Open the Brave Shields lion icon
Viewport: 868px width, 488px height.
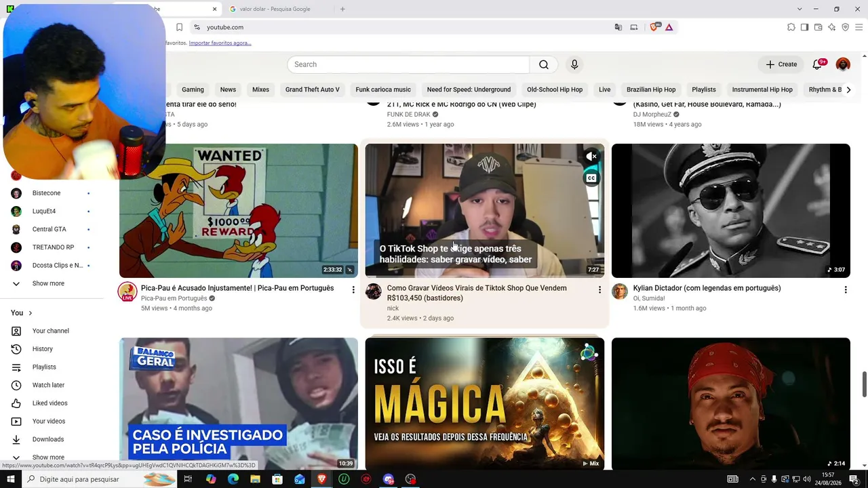(x=654, y=27)
